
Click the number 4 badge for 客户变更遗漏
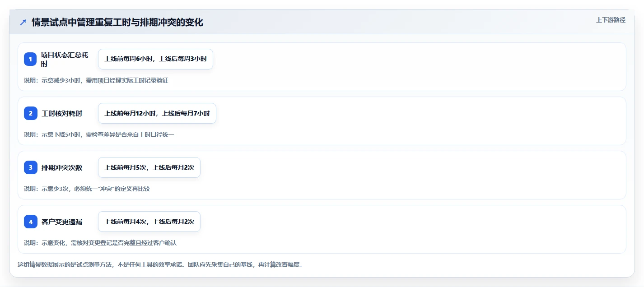[30, 222]
